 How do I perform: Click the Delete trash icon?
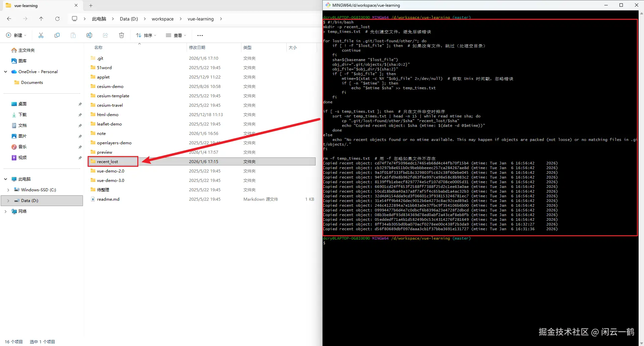[122, 35]
